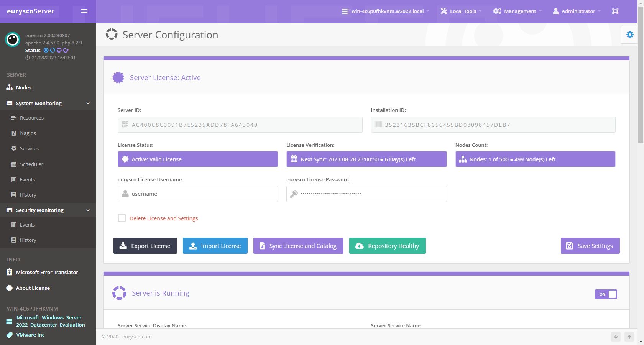
Task: Click the fullscreen icon in top bar
Action: click(615, 11)
